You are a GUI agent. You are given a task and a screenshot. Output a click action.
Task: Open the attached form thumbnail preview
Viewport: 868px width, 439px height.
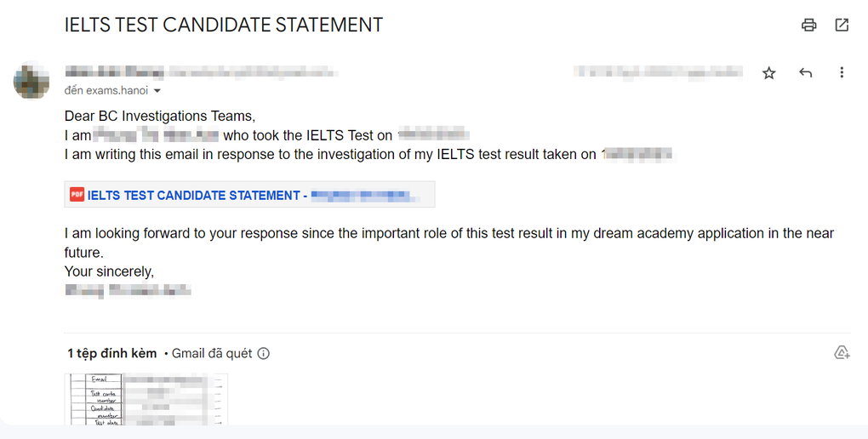coord(146,399)
